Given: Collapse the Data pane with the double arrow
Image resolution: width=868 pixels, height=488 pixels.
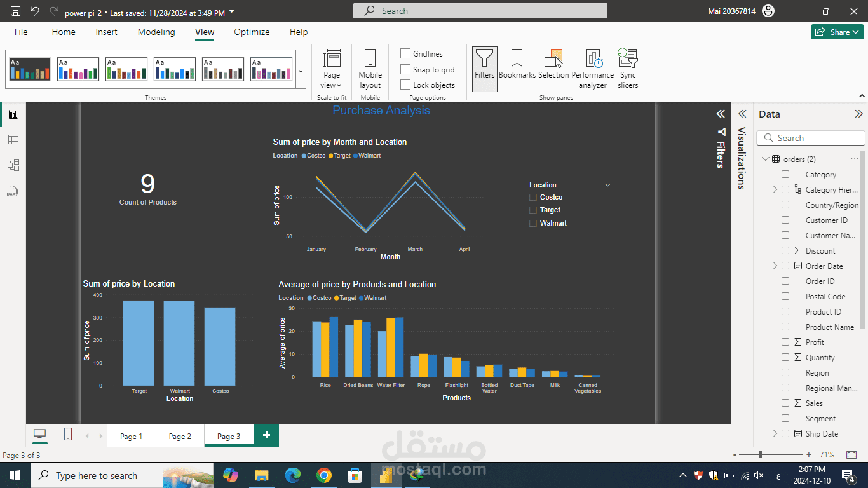Looking at the screenshot, I should click(x=858, y=114).
